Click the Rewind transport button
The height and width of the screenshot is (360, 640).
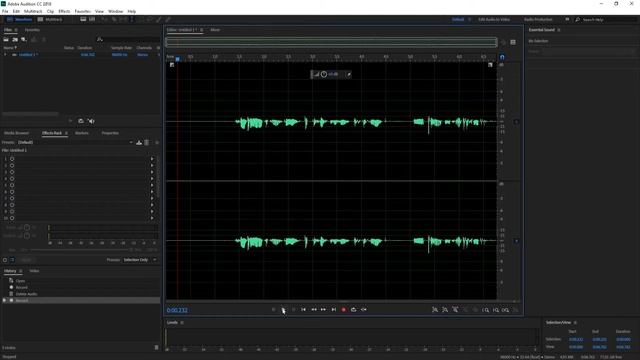(x=314, y=310)
